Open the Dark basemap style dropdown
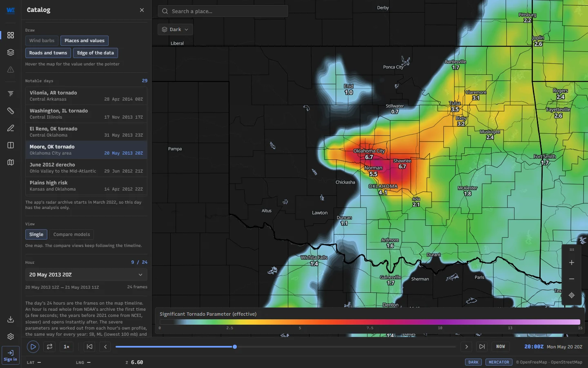This screenshot has height=368, width=588. [175, 29]
